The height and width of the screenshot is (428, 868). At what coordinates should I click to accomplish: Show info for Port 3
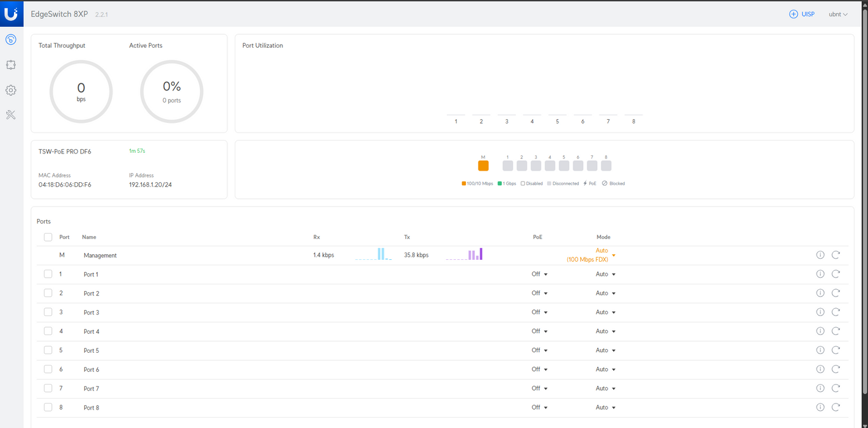pyautogui.click(x=820, y=312)
